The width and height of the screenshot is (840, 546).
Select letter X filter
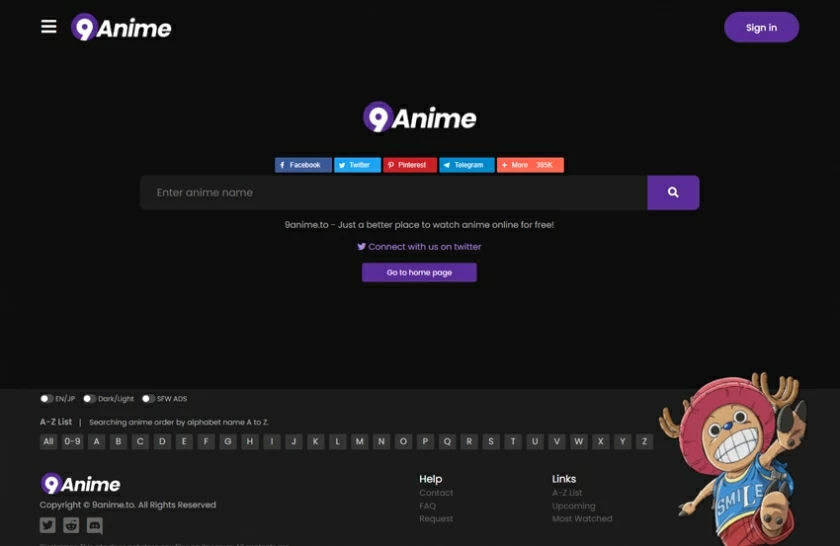601,442
